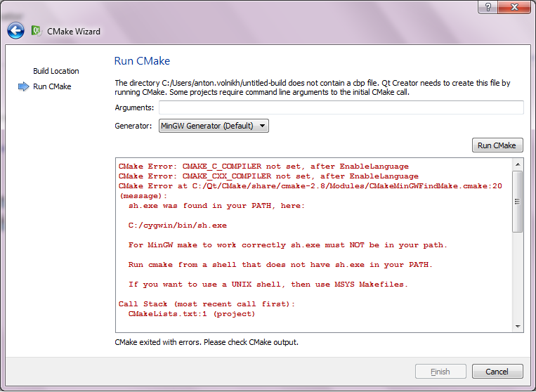Image resolution: width=536 pixels, height=392 pixels.
Task: Go back with the blue arrow button
Action: coord(15,31)
